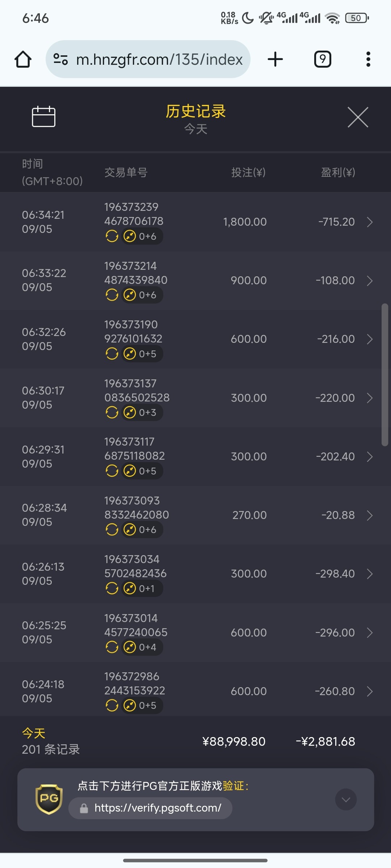Tap the PG shield logo
Image resolution: width=391 pixels, height=868 pixels.
pos(49,799)
